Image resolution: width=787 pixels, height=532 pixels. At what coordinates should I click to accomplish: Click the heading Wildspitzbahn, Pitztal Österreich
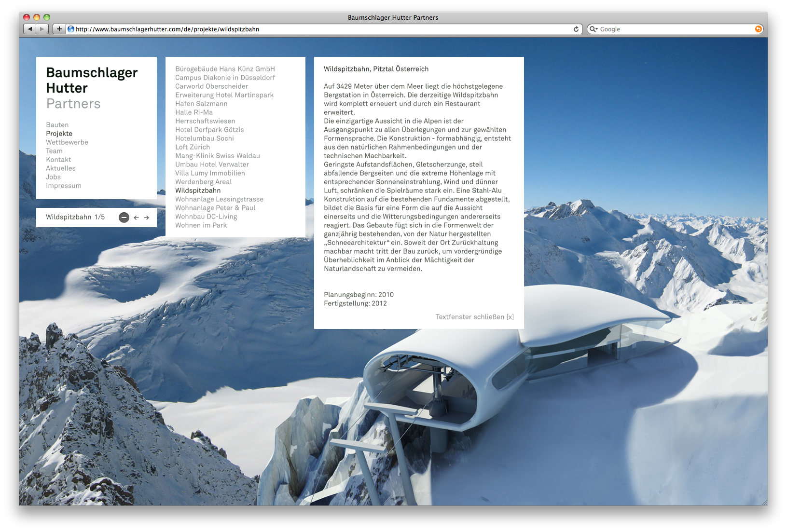376,69
